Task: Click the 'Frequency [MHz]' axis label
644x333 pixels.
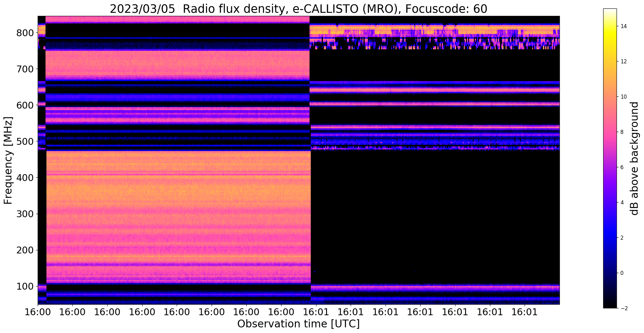Action: [8, 160]
